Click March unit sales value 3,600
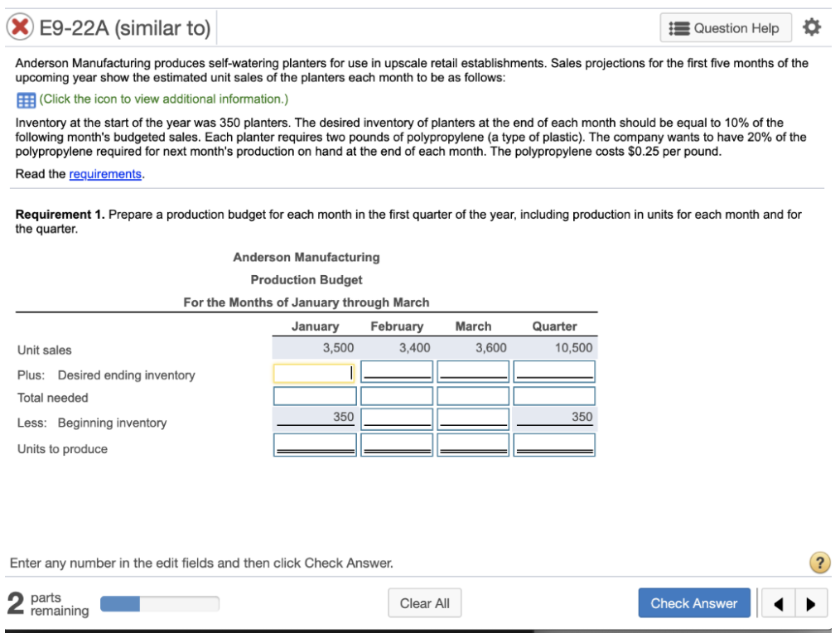 [x=490, y=348]
